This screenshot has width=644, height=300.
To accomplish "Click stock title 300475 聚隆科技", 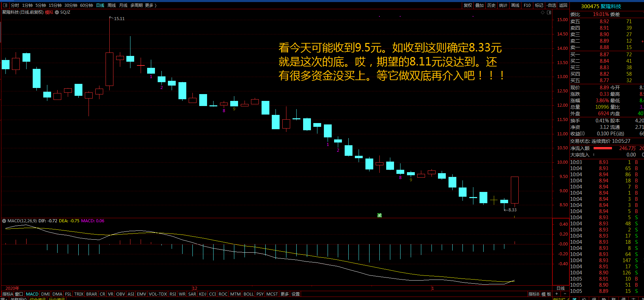I will click(601, 6).
